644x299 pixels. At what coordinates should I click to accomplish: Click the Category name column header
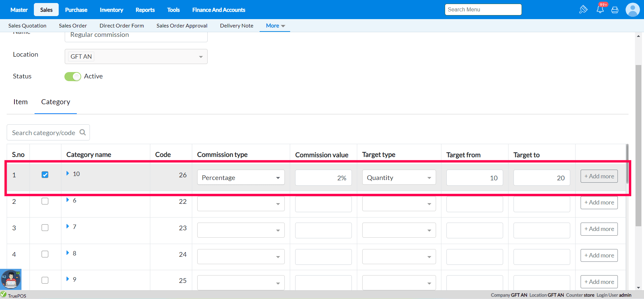pyautogui.click(x=89, y=155)
